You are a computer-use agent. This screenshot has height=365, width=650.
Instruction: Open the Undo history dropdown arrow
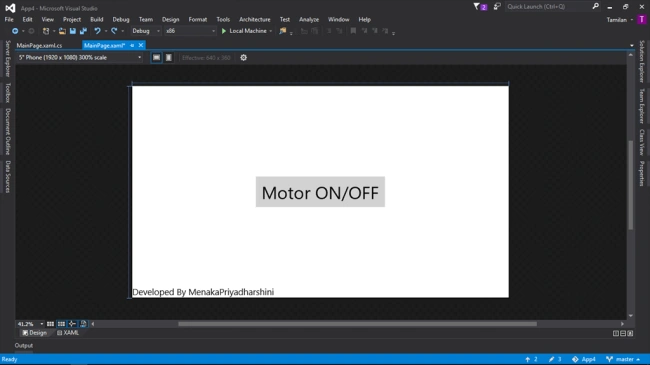click(106, 31)
